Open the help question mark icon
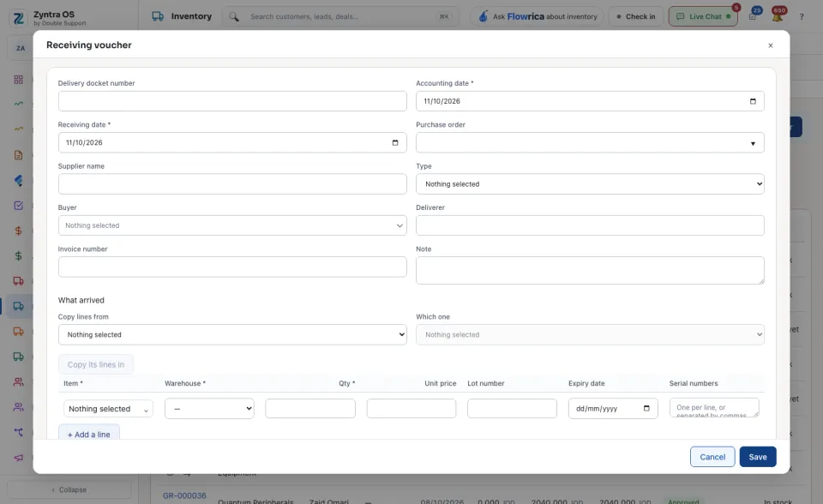The height and width of the screenshot is (504, 823). click(802, 17)
